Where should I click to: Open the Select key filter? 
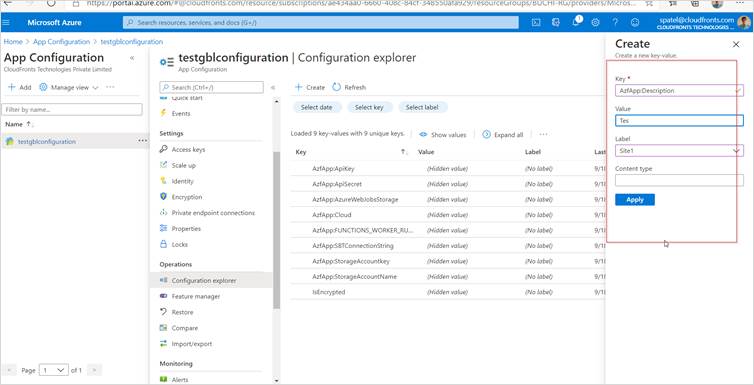tap(369, 108)
